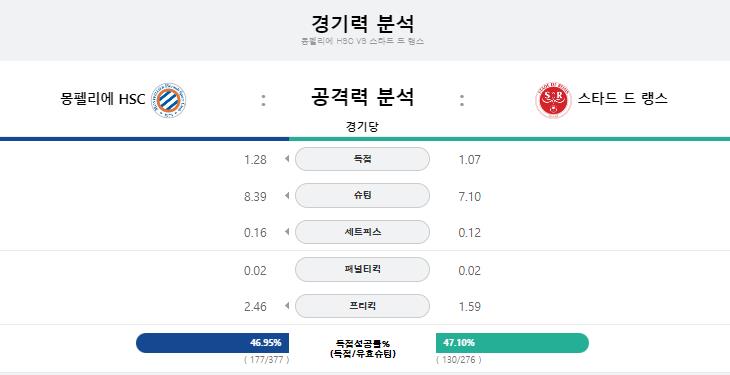Screen dimensions: 730x375
Task: Select the 프리킥 stat pill button
Action: tap(362, 306)
